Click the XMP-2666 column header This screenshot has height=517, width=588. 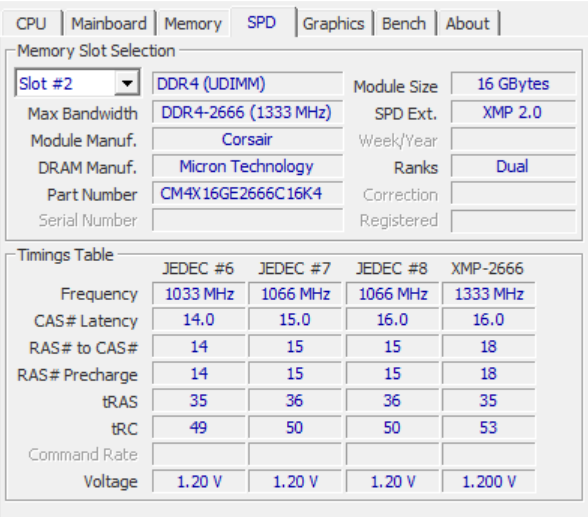(x=487, y=268)
